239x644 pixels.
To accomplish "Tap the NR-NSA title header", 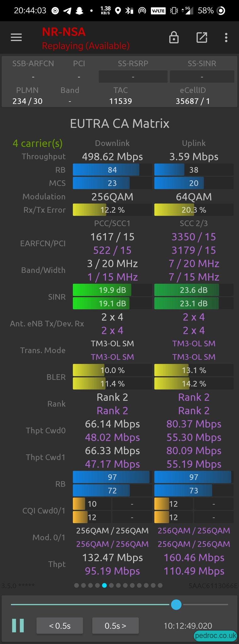I will (x=64, y=32).
